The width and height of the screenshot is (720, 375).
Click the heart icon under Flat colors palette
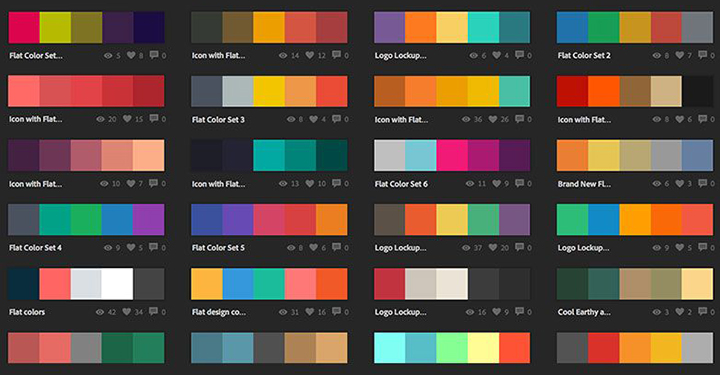127,312
